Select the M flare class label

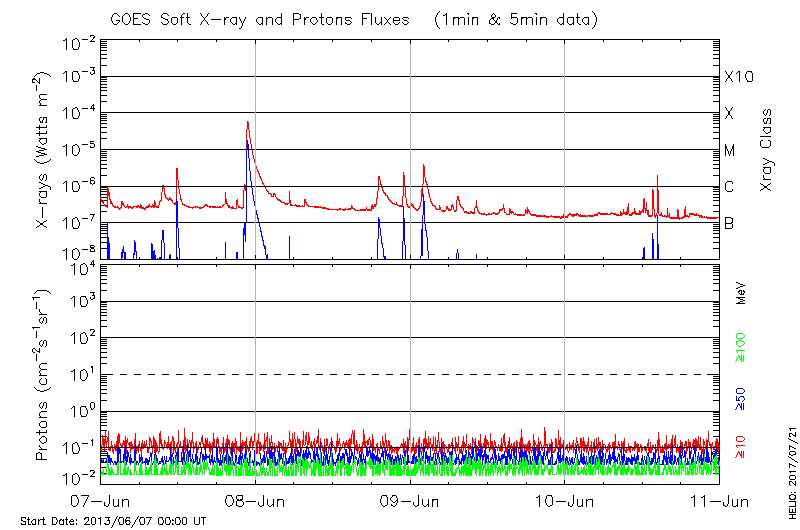[x=730, y=150]
